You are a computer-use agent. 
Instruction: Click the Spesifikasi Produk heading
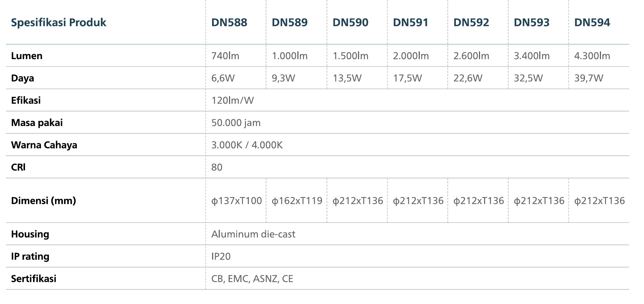click(58, 22)
